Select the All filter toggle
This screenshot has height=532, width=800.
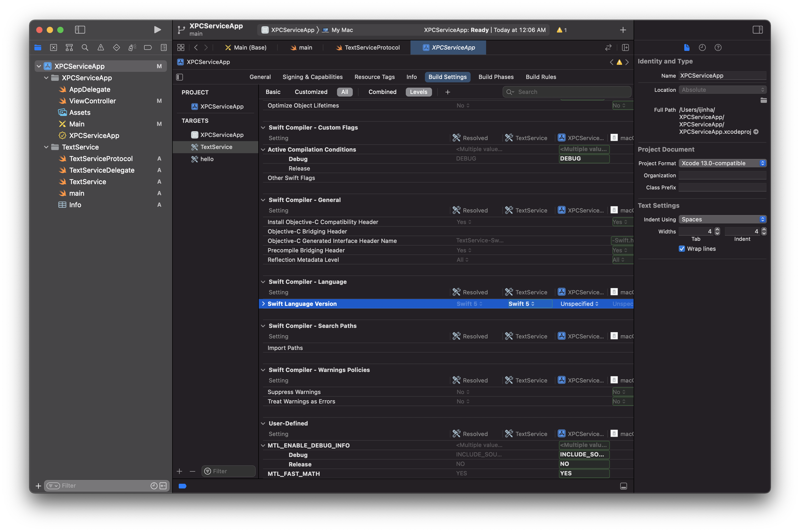tap(345, 92)
